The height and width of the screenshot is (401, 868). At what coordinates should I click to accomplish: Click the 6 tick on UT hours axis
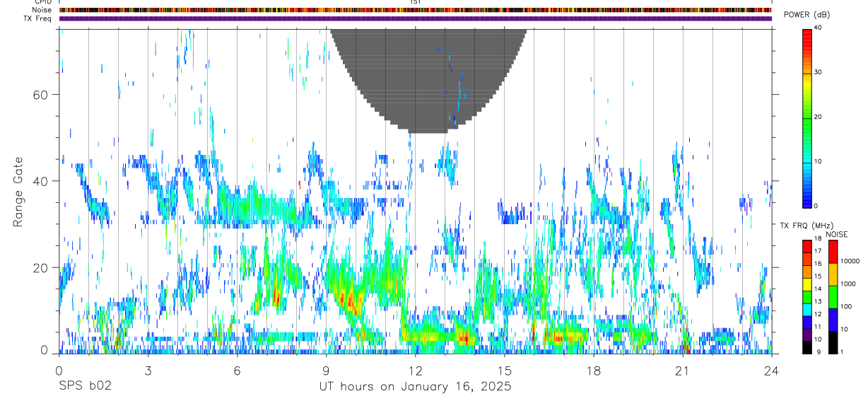[237, 370]
